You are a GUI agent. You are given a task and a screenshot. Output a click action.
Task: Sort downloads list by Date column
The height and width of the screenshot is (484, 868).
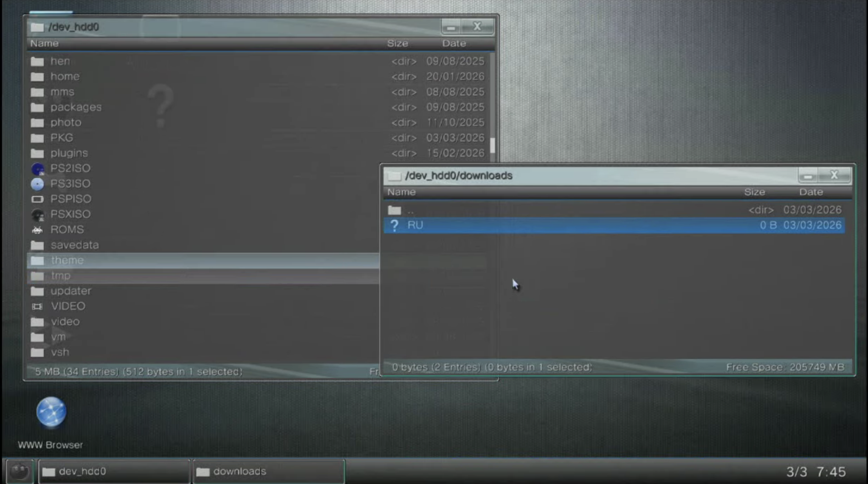[x=811, y=192]
